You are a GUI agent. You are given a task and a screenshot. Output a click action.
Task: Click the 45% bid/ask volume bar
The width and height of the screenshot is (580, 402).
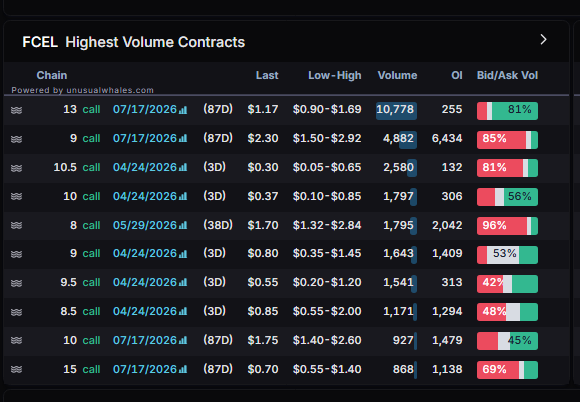(507, 341)
